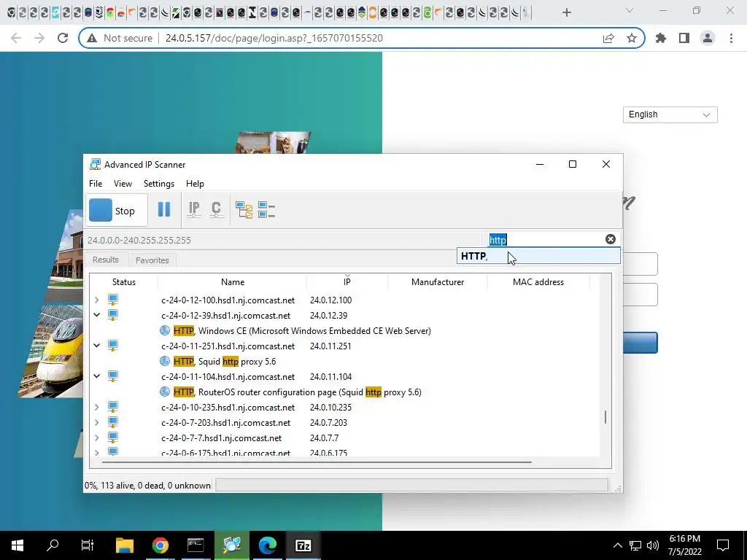Open Chrome profile avatar menu
The width and height of the screenshot is (747, 560).
click(708, 38)
